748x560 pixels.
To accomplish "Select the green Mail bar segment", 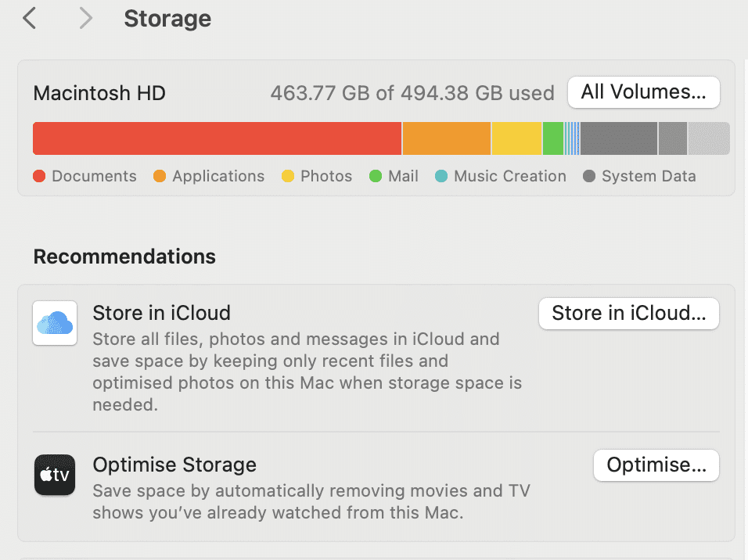I will pos(553,138).
